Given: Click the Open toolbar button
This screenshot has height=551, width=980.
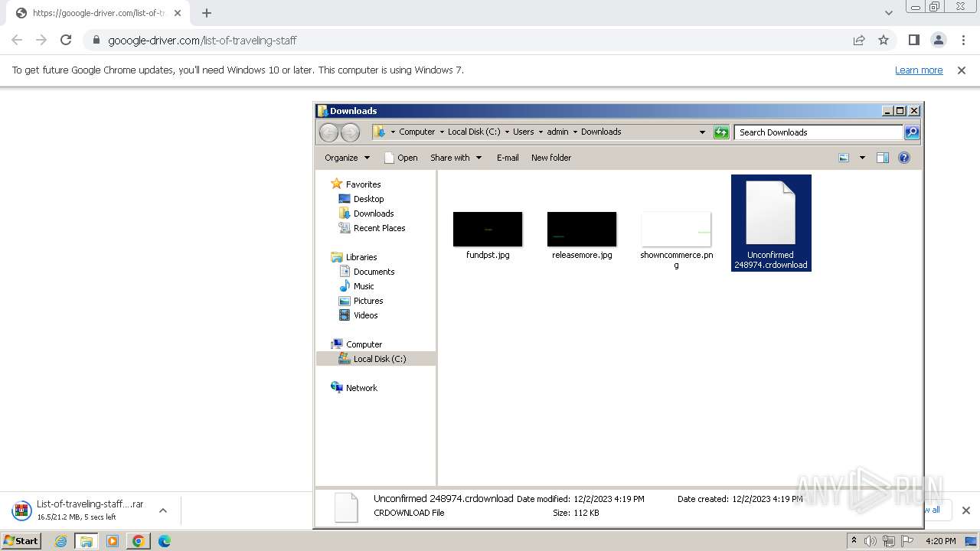Looking at the screenshot, I should [400, 158].
